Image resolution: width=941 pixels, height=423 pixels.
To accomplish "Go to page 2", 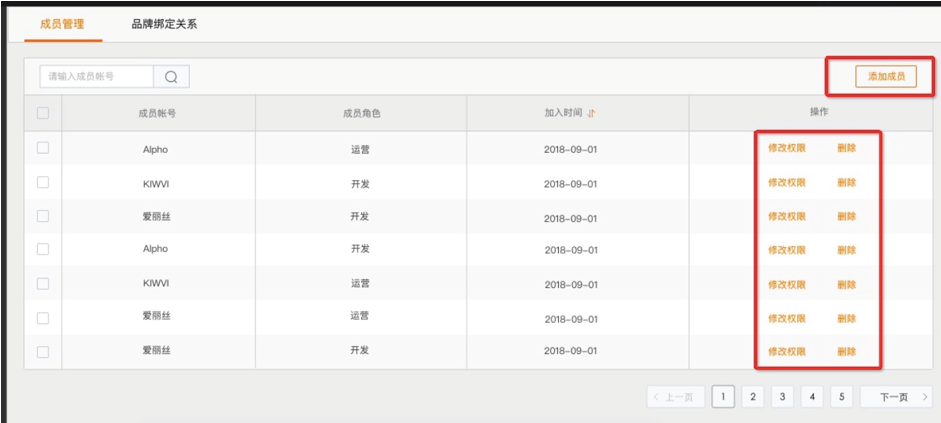I will tap(753, 397).
